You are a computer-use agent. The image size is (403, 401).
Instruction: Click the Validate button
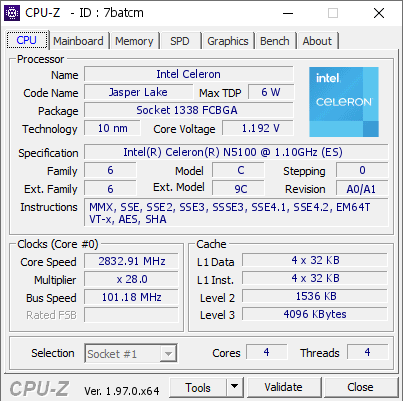click(x=284, y=387)
